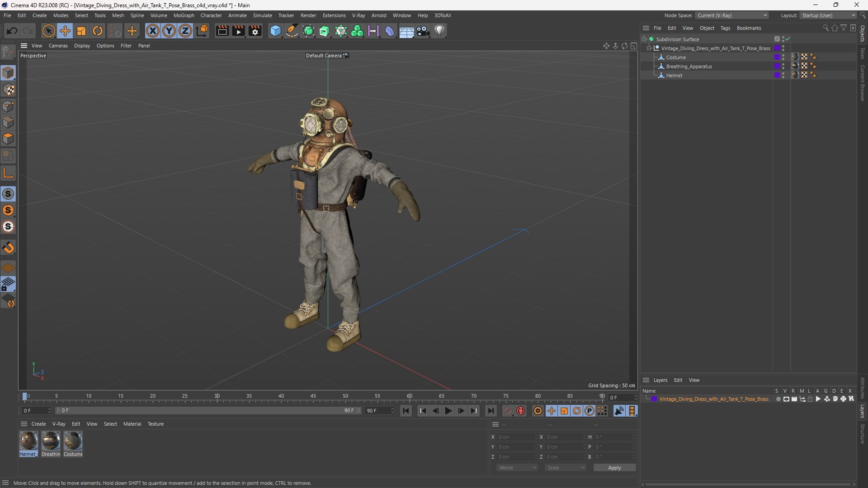Select the Scale tool
Viewport: 868px width, 488px height.
pyautogui.click(x=81, y=31)
